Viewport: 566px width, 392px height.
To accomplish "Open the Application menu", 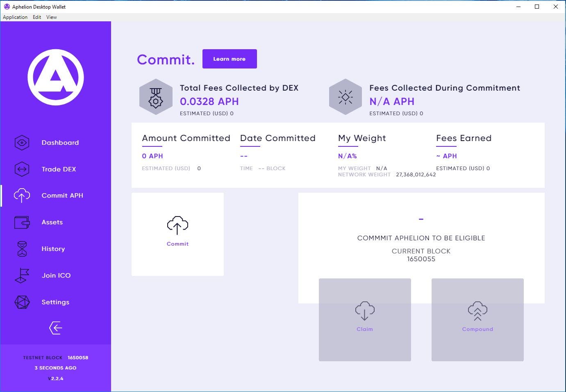I will coord(15,17).
